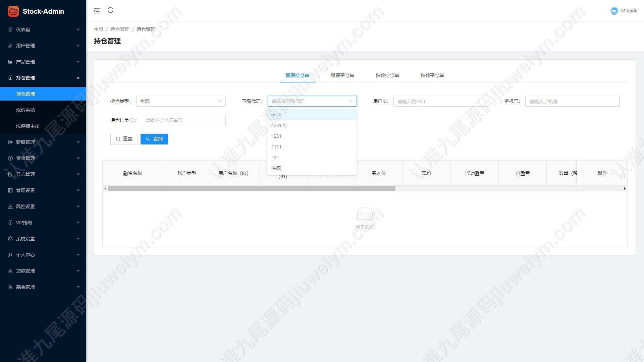This screenshot has height=362, width=644.
Task: Choose 1111 in the dropdown list
Action: pos(312,147)
